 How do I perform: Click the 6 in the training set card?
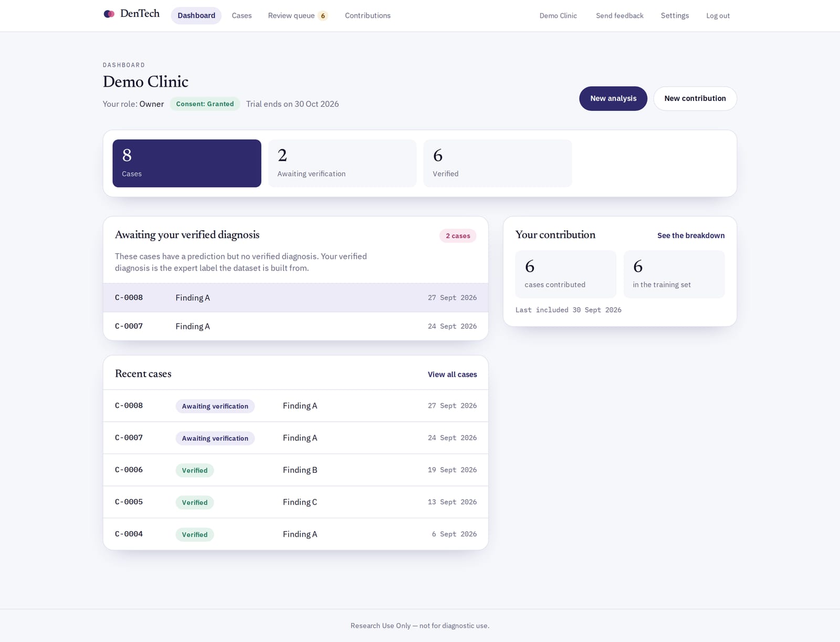(674, 274)
